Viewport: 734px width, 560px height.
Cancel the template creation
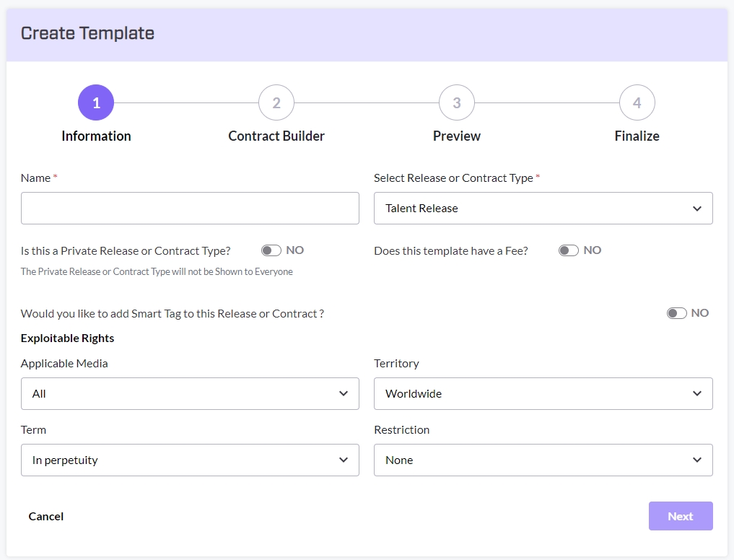coord(46,517)
